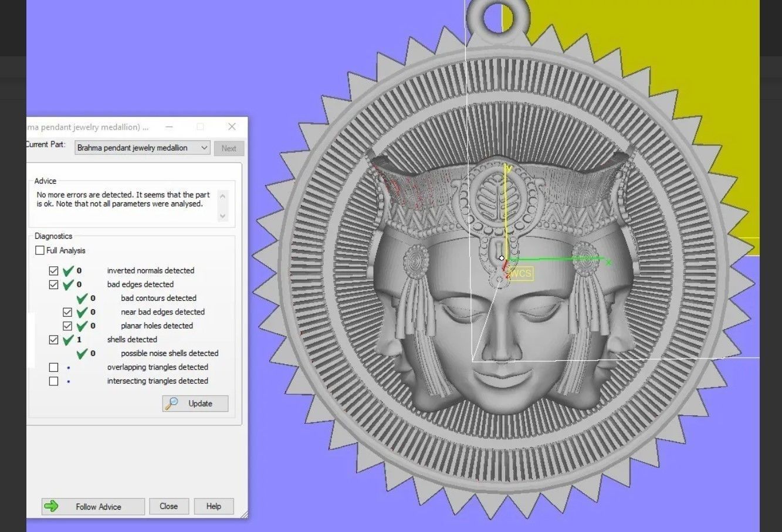
Task: Uncheck shells detected checkbox
Action: (x=54, y=340)
